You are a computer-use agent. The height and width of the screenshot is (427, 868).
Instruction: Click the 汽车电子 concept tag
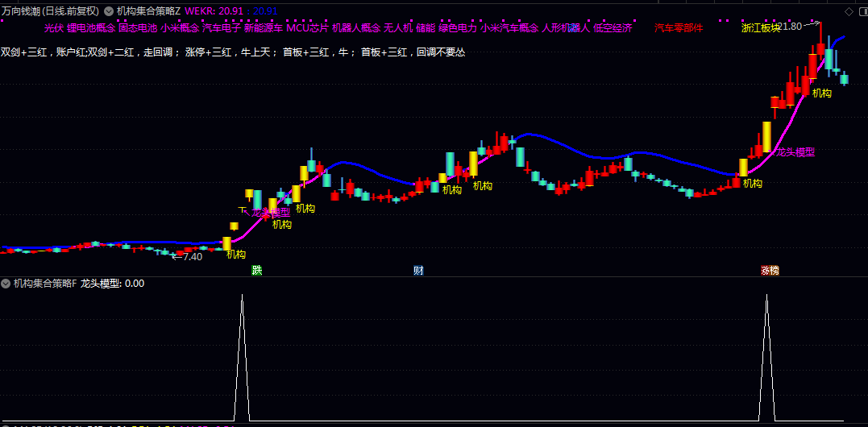coord(222,28)
